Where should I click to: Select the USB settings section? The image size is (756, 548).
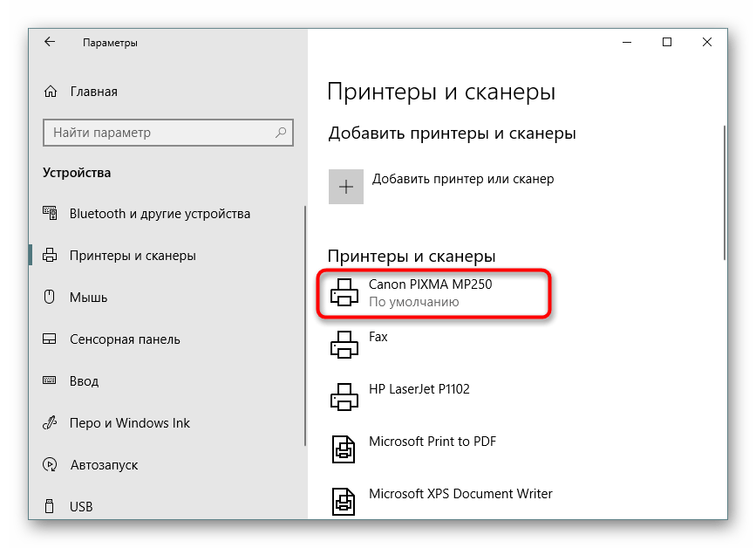[81, 507]
